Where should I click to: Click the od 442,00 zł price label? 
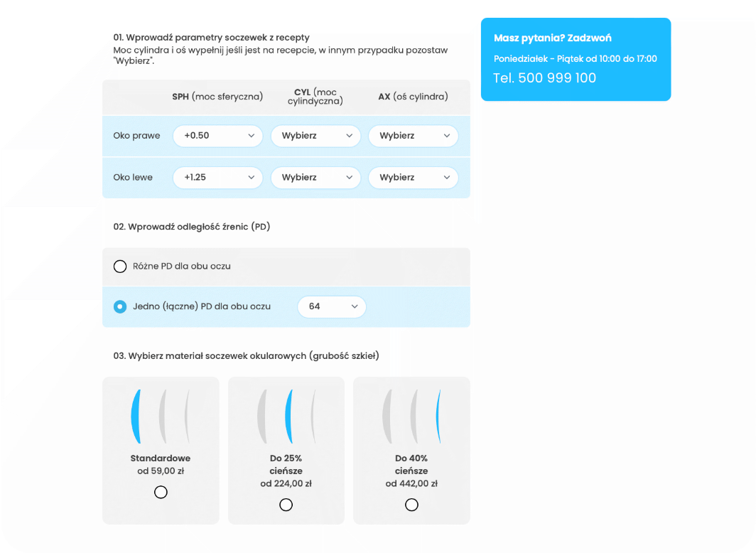coord(411,484)
